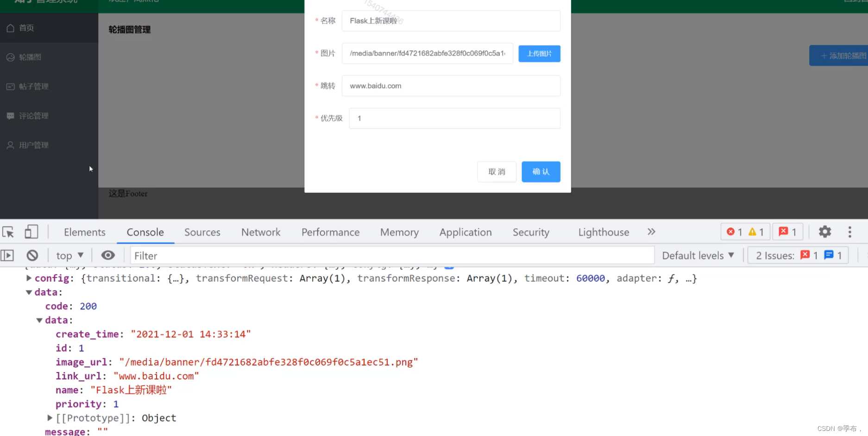
Task: Click the message empty string line
Action: 76,431
